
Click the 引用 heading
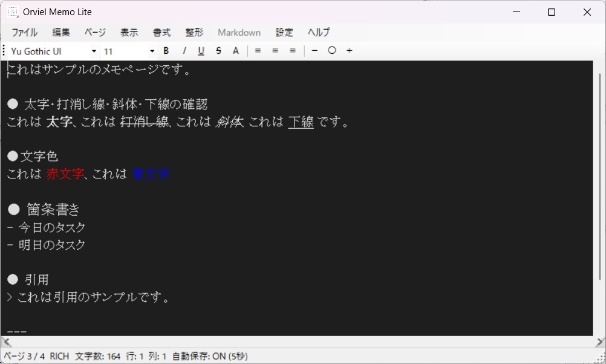[37, 279]
